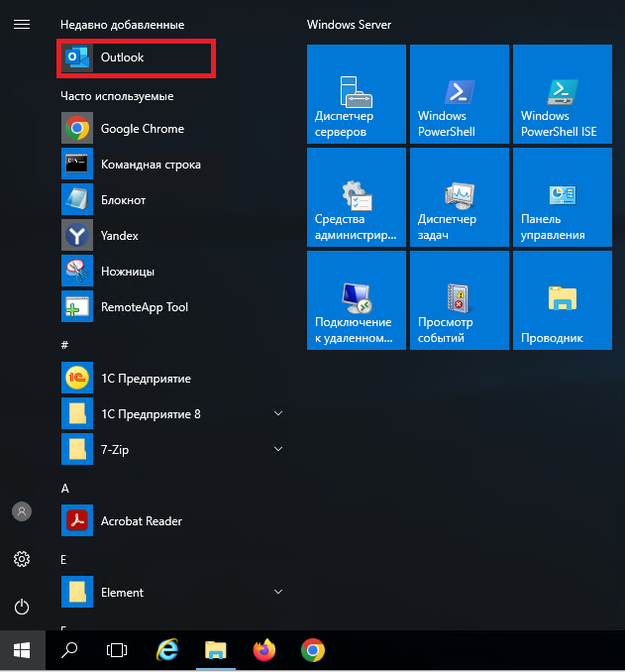Open the Панель управления tile
The height and width of the screenshot is (672, 625).
[563, 197]
